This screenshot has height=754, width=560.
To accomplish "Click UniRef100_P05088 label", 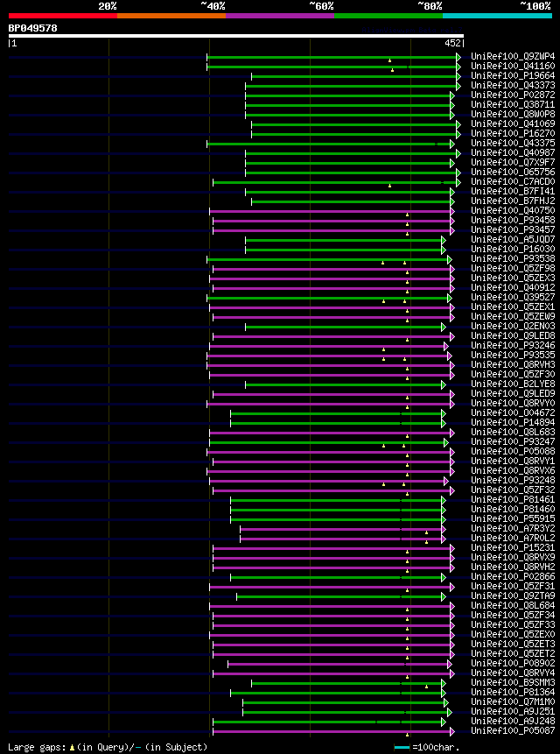I will click(513, 451).
